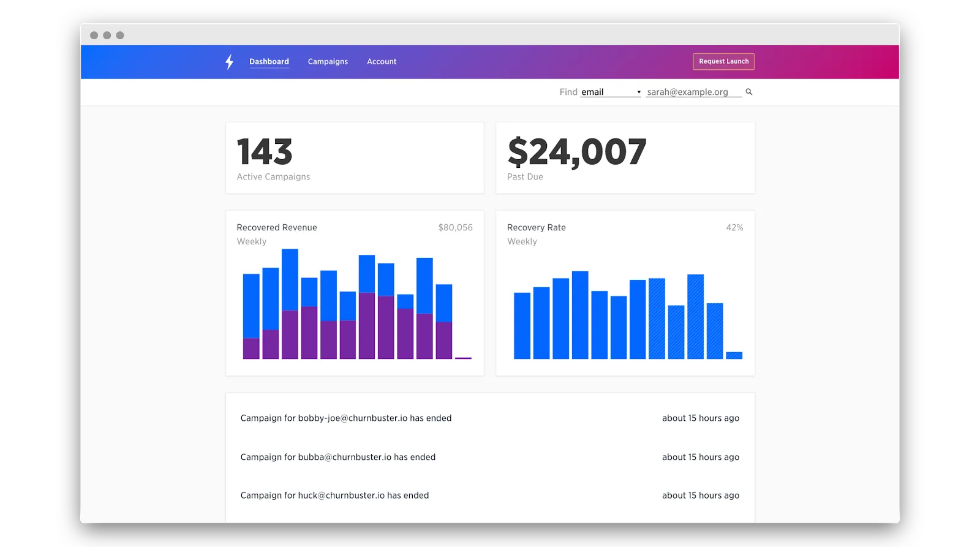Click the sarah@example.org search field

693,92
